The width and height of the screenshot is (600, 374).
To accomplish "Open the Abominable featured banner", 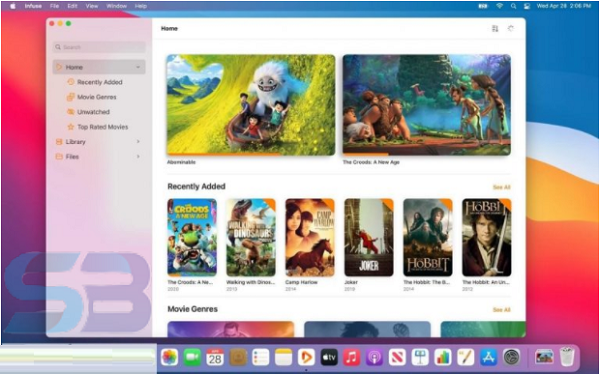I will click(251, 105).
